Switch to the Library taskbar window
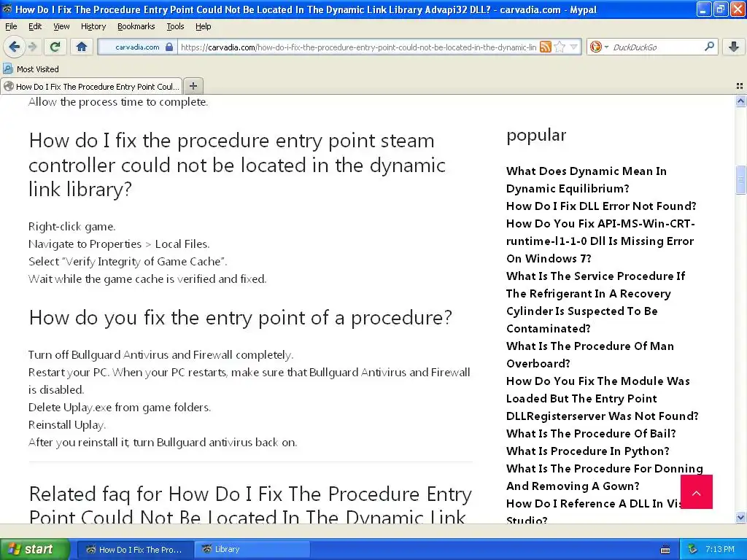 pos(251,549)
